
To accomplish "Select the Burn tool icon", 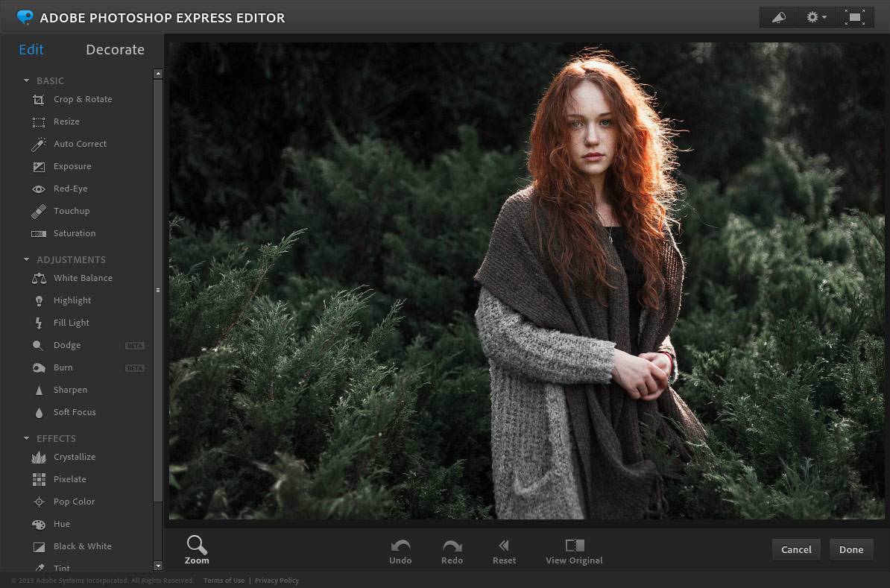I will (39, 368).
